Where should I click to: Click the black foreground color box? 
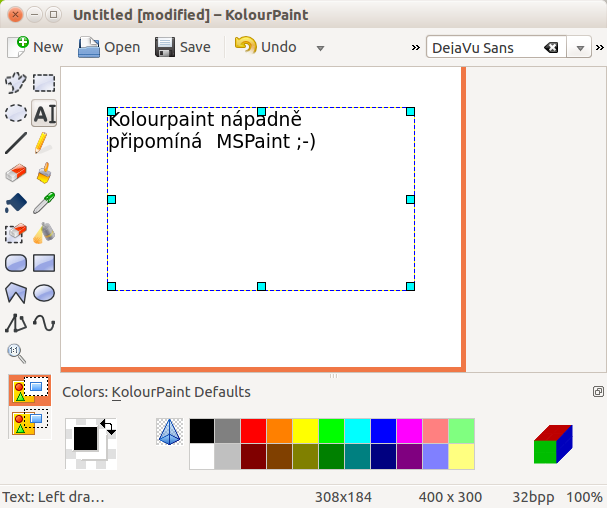pos(85,439)
